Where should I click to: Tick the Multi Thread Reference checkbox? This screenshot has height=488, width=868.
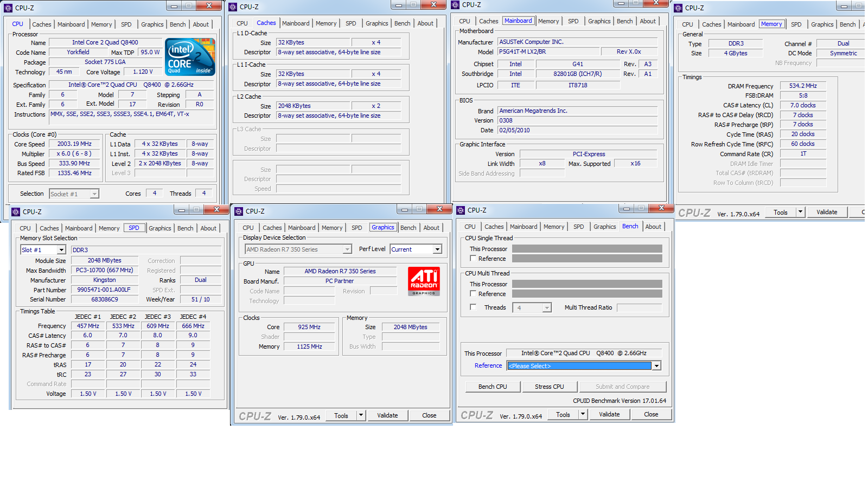[473, 294]
